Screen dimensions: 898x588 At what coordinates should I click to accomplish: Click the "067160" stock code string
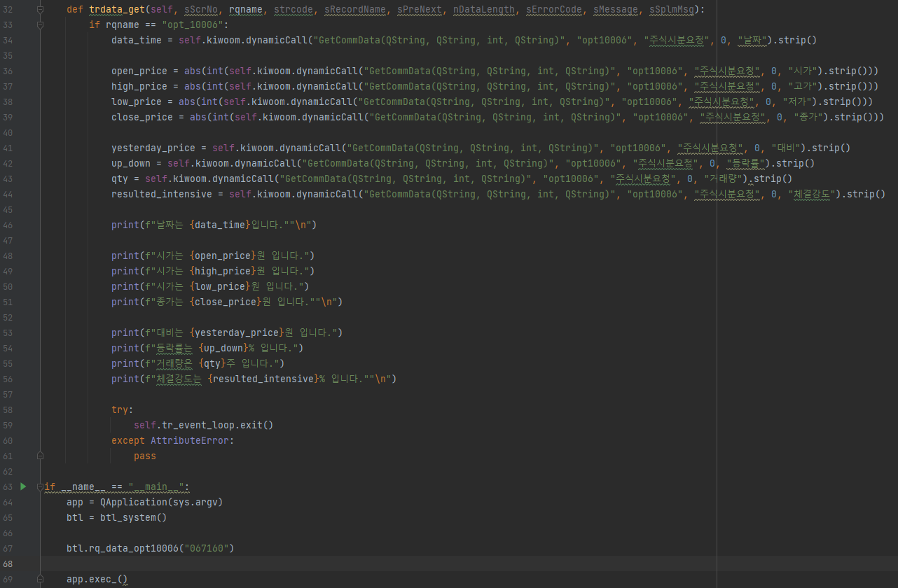207,548
